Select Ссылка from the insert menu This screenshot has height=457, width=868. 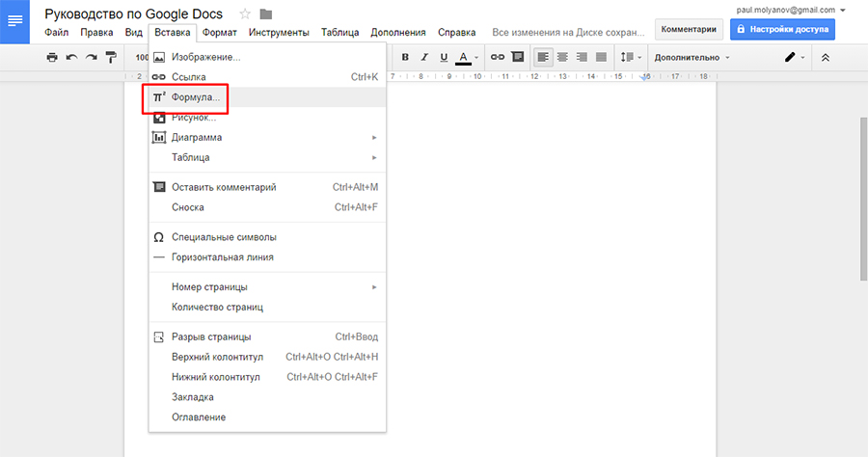(267, 77)
